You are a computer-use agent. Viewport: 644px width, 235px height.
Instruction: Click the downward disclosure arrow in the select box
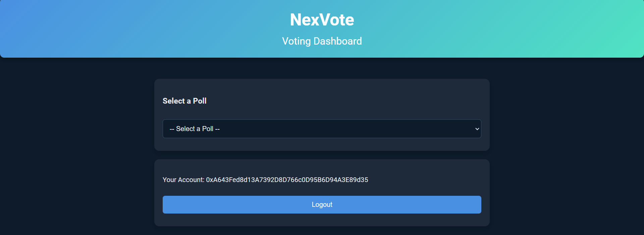coord(477,129)
